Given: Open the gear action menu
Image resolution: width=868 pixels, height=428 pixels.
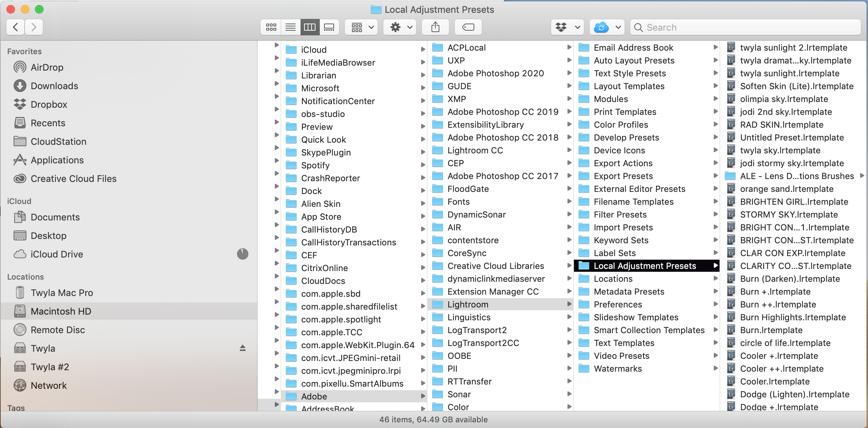Looking at the screenshot, I should coord(400,27).
